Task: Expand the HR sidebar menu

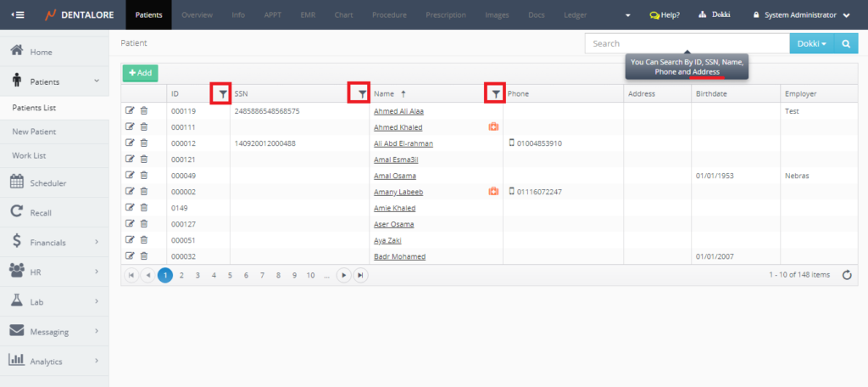Action: (54, 272)
